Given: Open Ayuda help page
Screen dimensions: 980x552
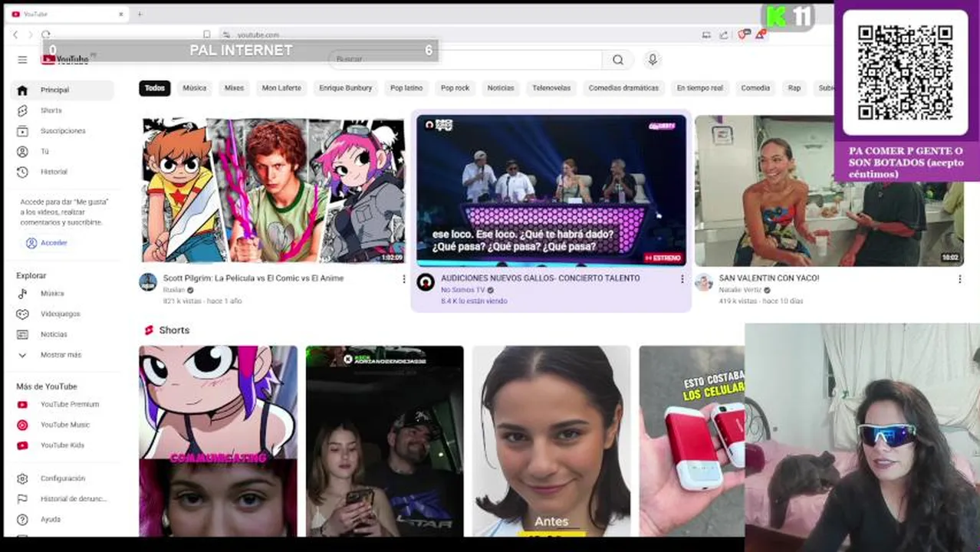Looking at the screenshot, I should [63, 520].
